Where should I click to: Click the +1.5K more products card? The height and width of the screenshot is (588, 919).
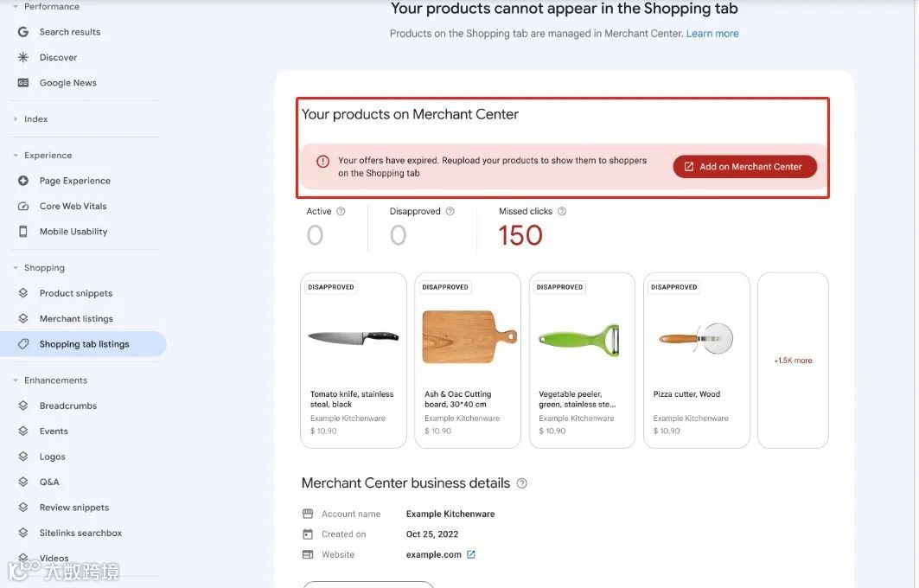(793, 361)
